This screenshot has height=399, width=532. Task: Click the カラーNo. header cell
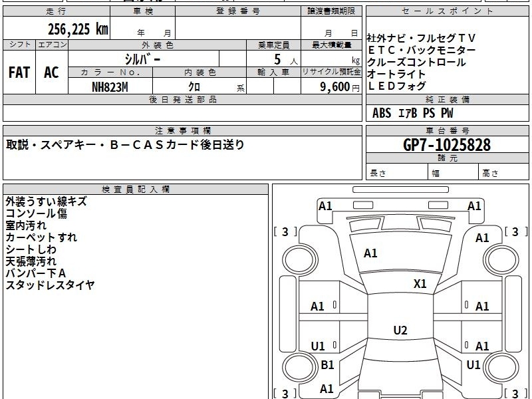(110, 72)
